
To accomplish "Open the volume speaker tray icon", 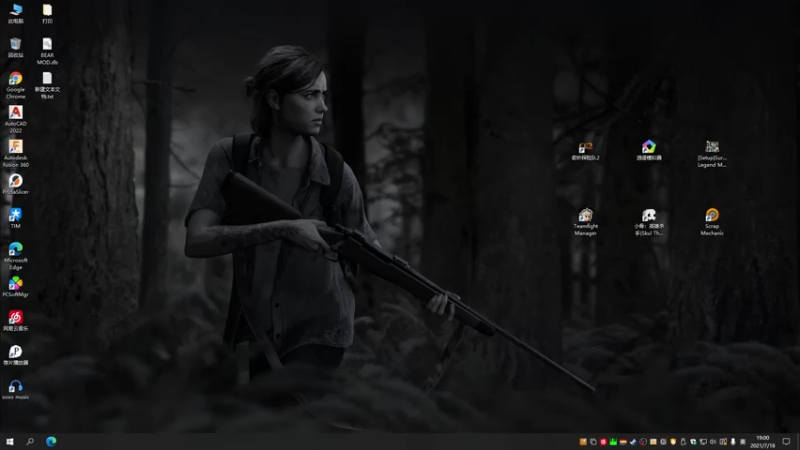I will 713,442.
